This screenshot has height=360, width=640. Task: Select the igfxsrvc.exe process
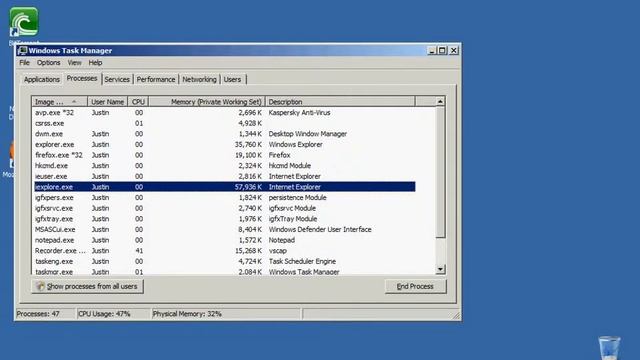tap(224, 208)
